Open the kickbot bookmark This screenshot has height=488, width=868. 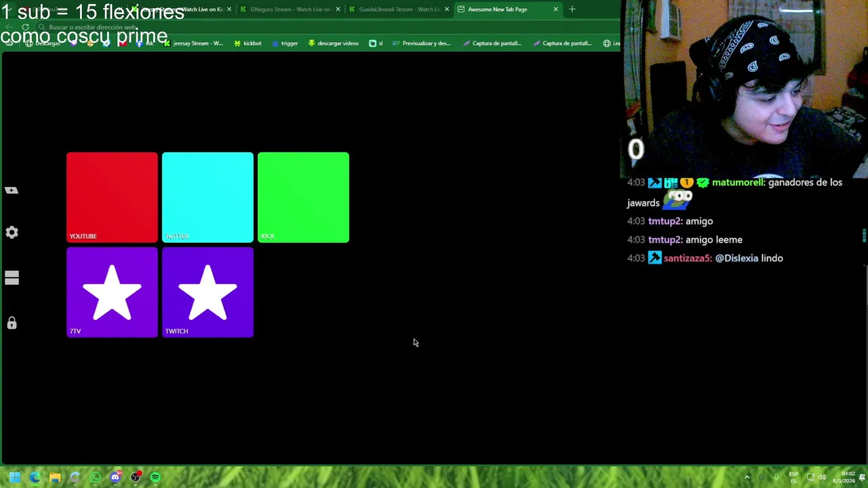pyautogui.click(x=248, y=43)
